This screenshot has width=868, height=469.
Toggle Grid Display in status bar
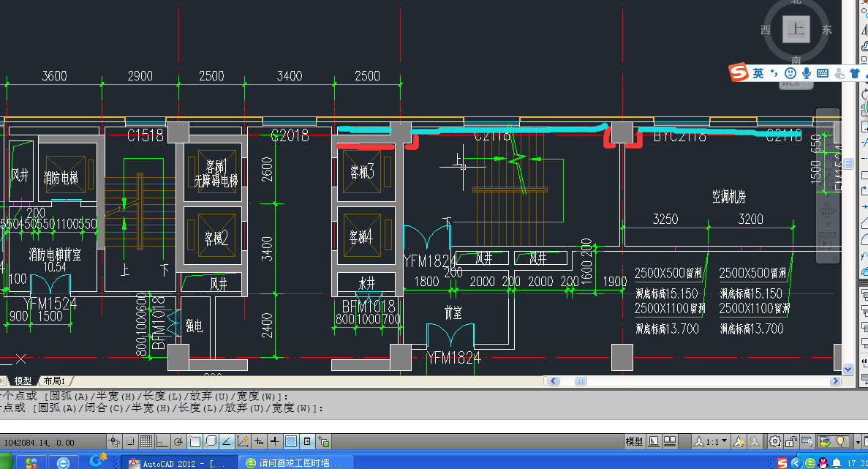point(146,441)
